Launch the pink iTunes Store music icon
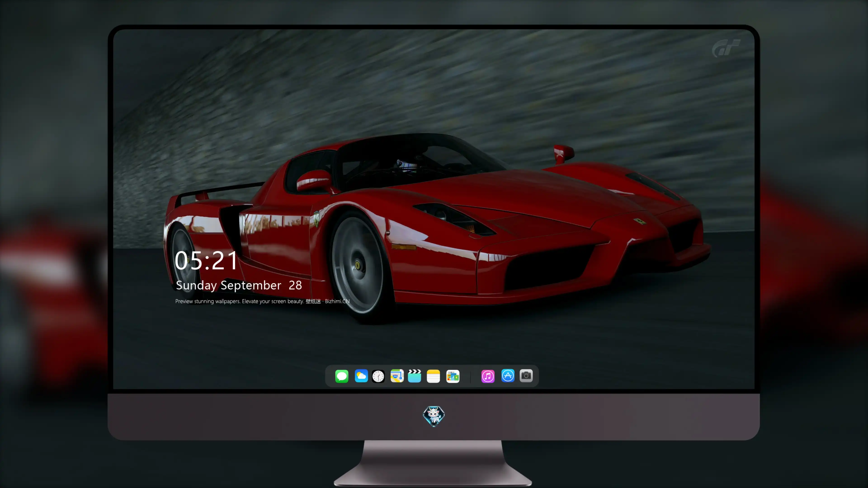The height and width of the screenshot is (488, 868). pos(488,376)
